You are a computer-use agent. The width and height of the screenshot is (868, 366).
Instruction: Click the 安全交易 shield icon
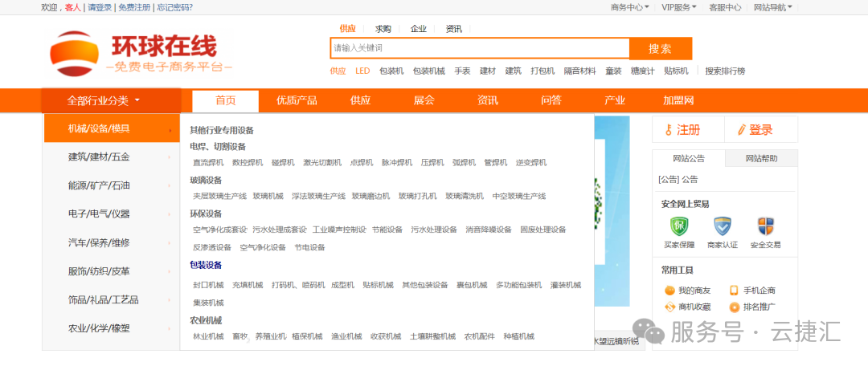(765, 226)
